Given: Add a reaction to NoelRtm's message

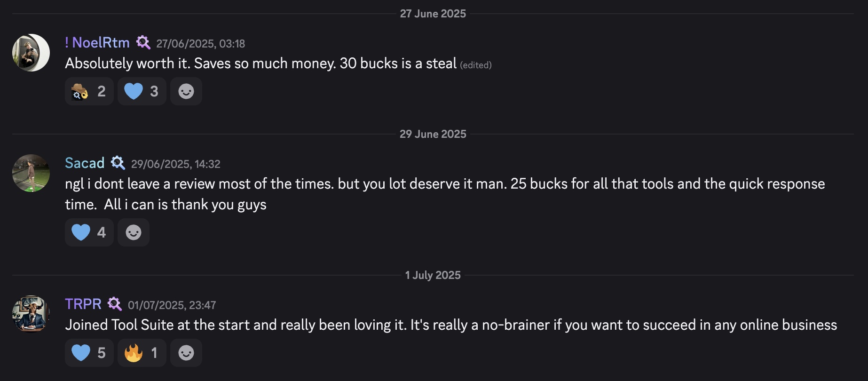Looking at the screenshot, I should pyautogui.click(x=186, y=91).
